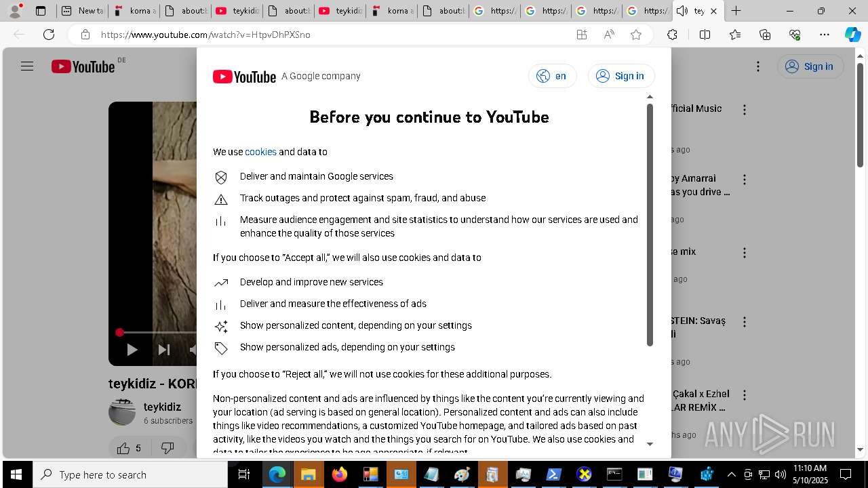
Task: Open options menu for 'Çakal x Ezhel' video
Action: point(745,394)
